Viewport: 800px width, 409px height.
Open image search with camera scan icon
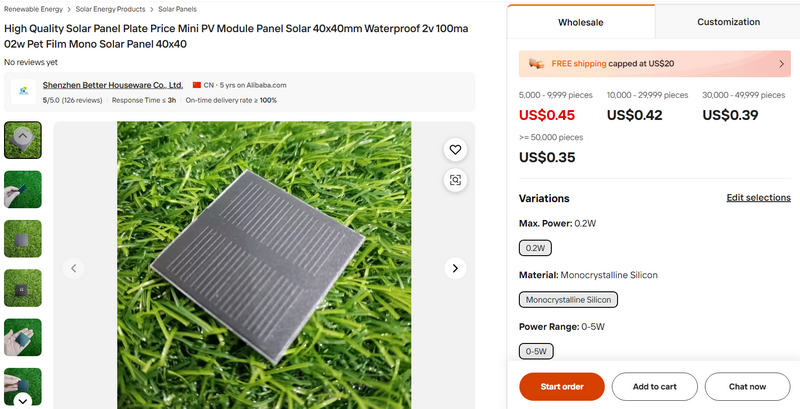(x=455, y=180)
